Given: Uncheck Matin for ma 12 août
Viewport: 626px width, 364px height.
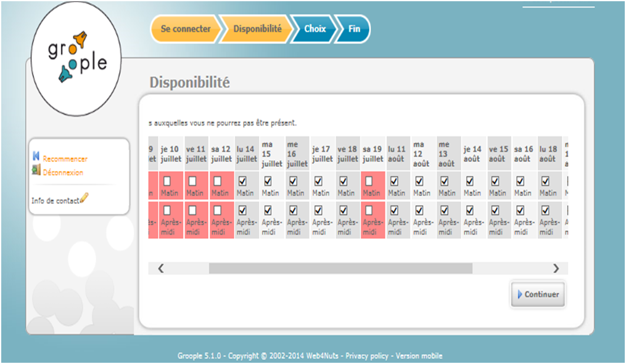Looking at the screenshot, I should 419,181.
